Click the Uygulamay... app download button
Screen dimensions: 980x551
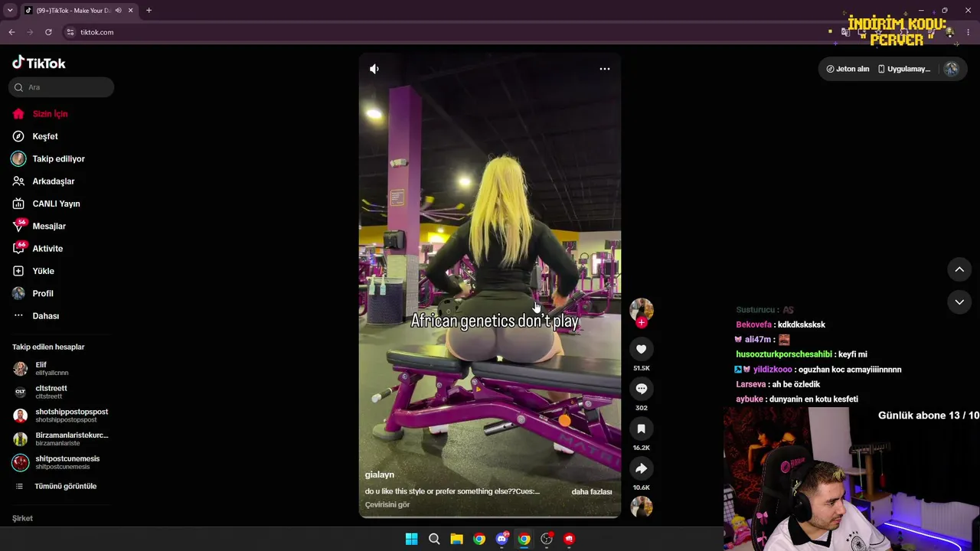point(904,69)
